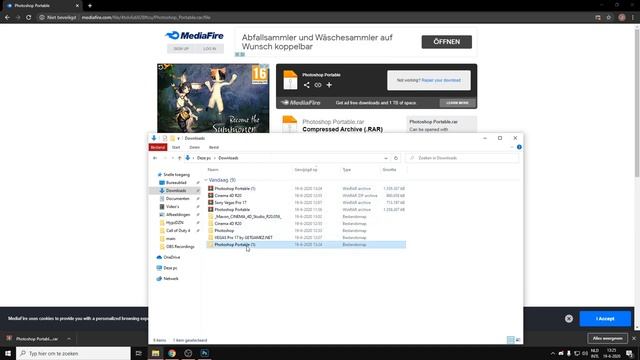The width and height of the screenshot is (640, 360).
Task: Open Task View on the taskbar
Action: tap(138, 353)
